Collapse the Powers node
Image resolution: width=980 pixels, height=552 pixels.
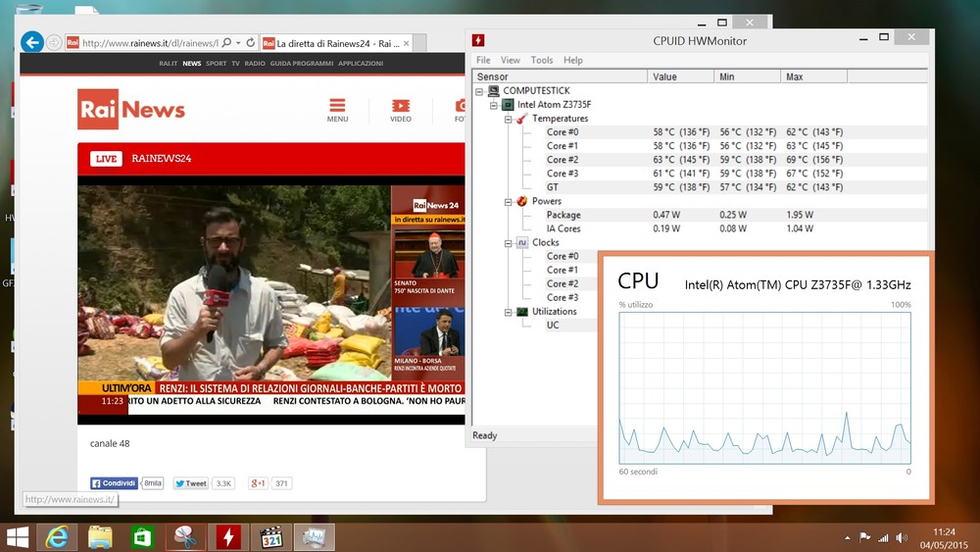tap(508, 201)
